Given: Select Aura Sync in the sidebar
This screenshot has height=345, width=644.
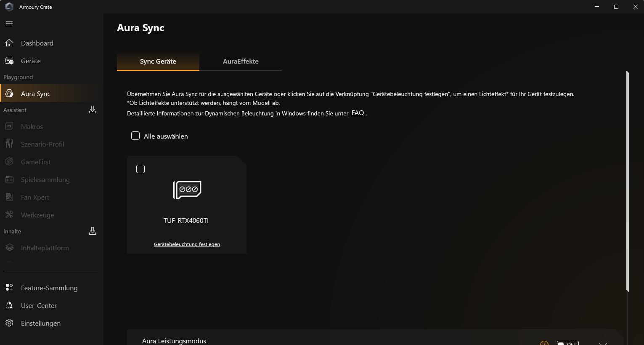Looking at the screenshot, I should (x=52, y=94).
